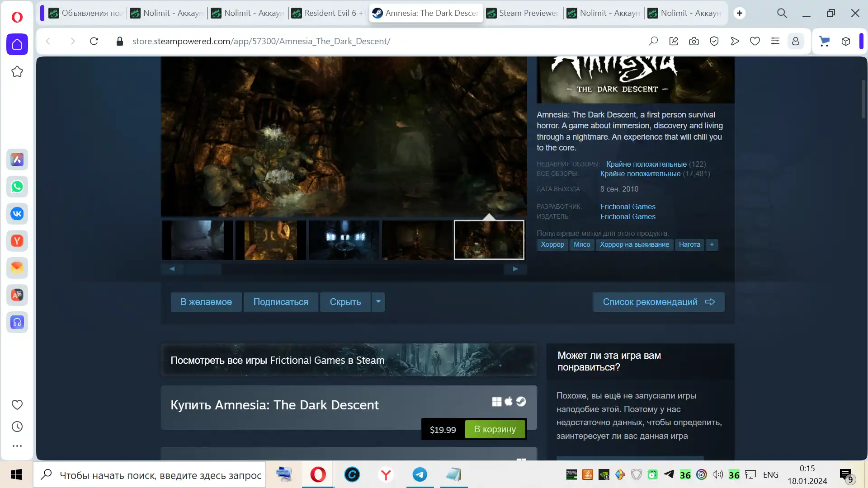Image resolution: width=868 pixels, height=488 pixels.
Task: Open bookmarks star in Opera sidebar
Action: [x=17, y=71]
